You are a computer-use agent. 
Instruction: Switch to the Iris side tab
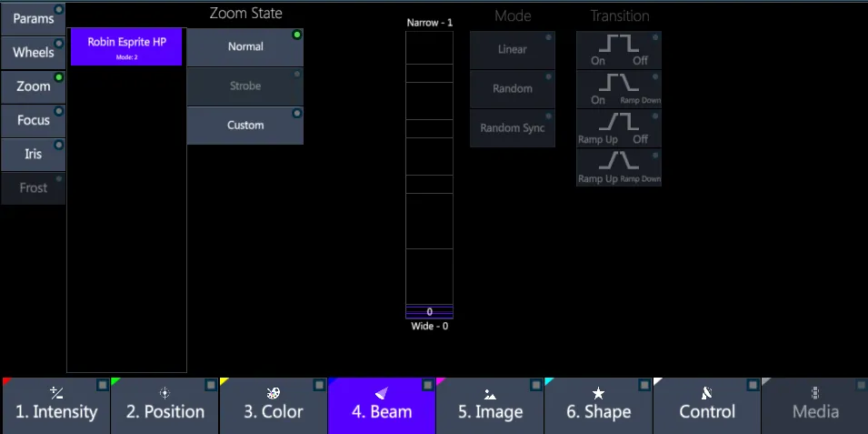[34, 154]
